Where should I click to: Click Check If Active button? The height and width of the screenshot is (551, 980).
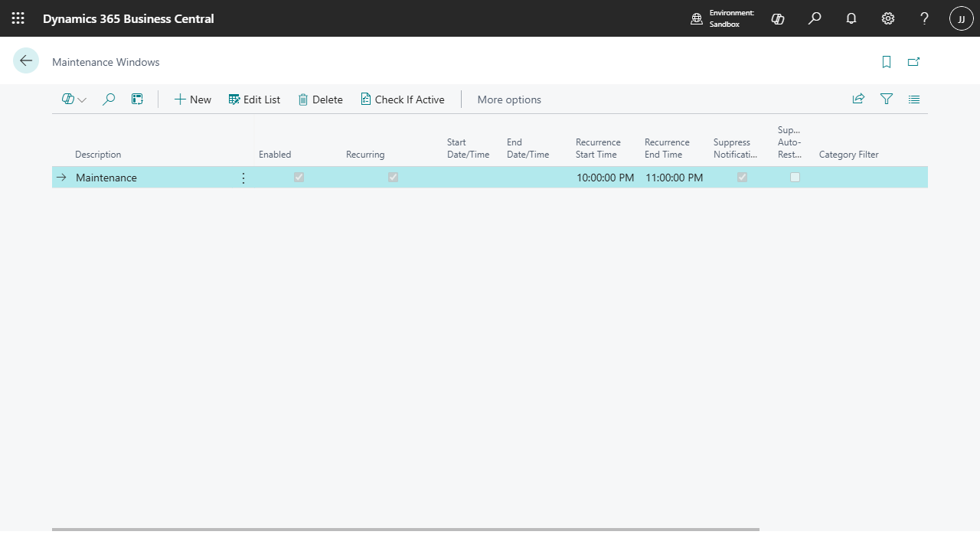pyautogui.click(x=403, y=99)
